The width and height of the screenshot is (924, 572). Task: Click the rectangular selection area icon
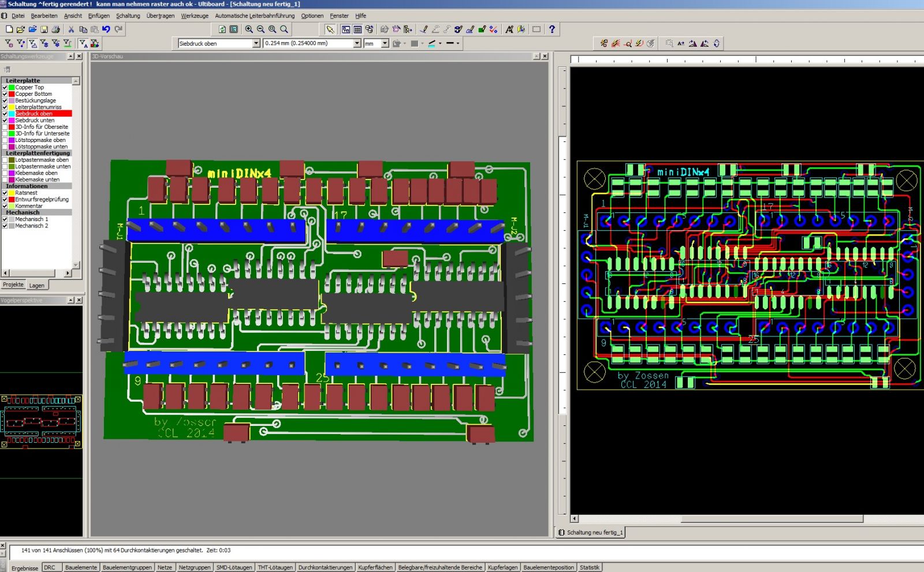536,29
